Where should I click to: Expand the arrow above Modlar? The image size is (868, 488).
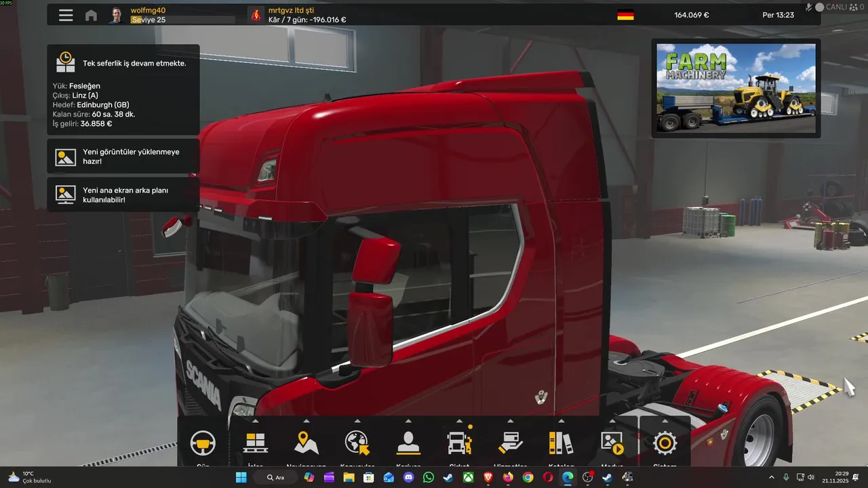[x=612, y=421]
